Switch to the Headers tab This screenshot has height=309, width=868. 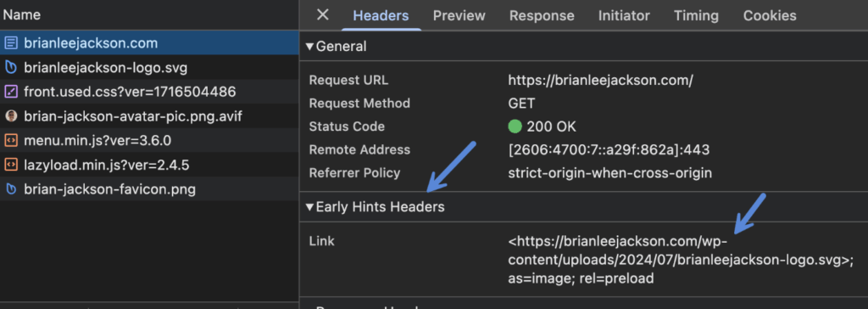click(x=381, y=16)
